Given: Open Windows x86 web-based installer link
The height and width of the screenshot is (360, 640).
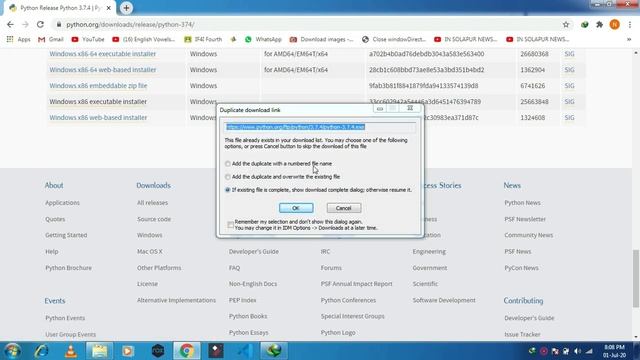Looking at the screenshot, I should point(98,118).
